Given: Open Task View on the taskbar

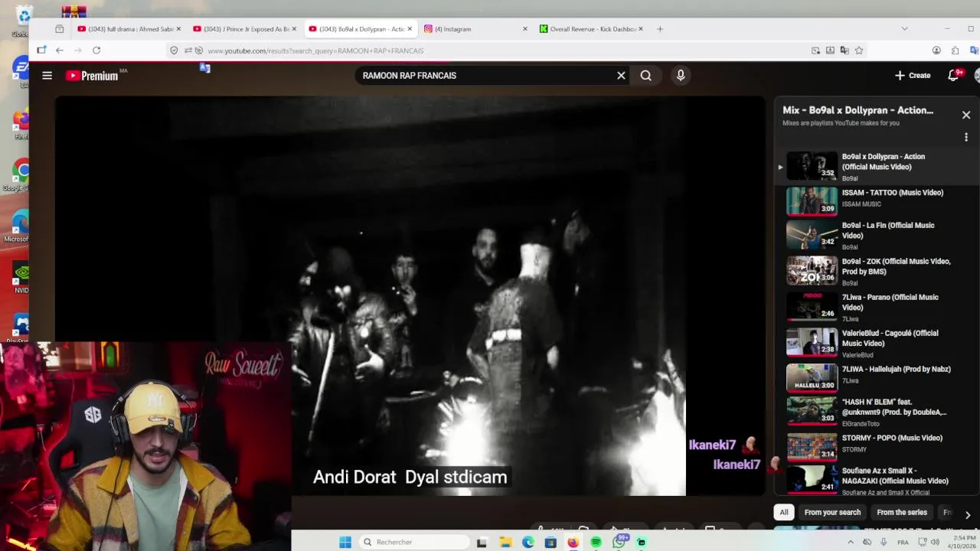Looking at the screenshot, I should 482,542.
